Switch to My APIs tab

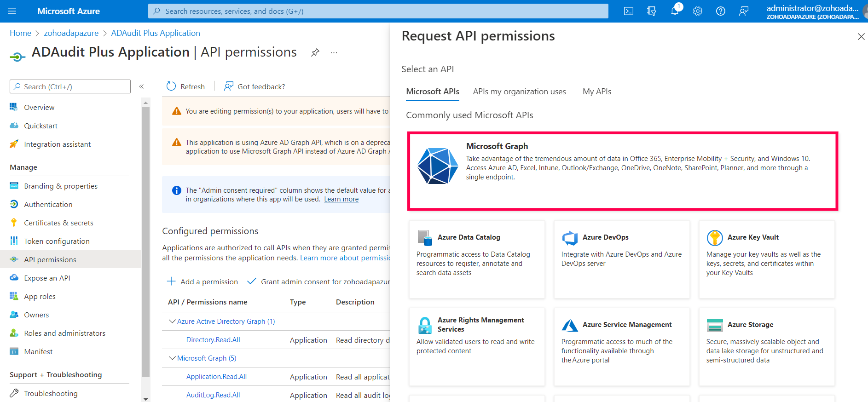(x=597, y=92)
